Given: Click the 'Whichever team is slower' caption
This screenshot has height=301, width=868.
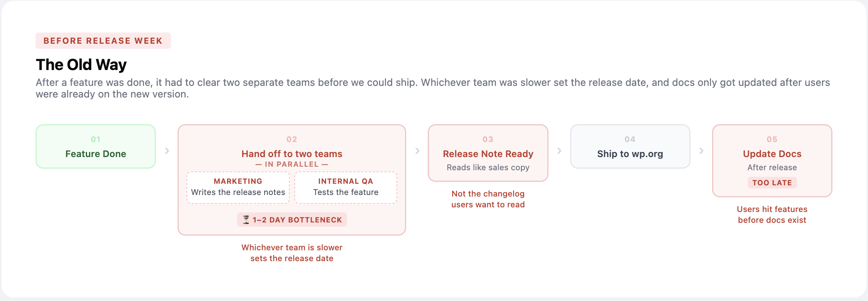Looking at the screenshot, I should [292, 253].
